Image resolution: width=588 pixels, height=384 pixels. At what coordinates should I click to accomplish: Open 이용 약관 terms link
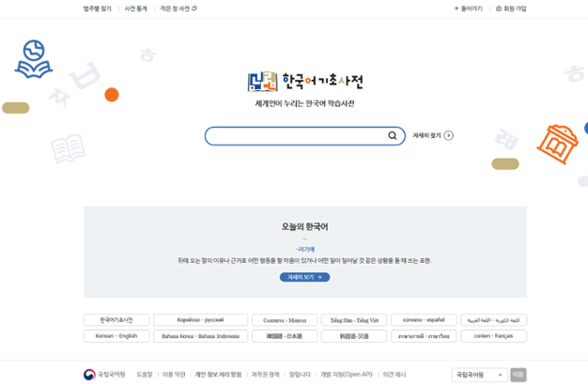coord(174,374)
